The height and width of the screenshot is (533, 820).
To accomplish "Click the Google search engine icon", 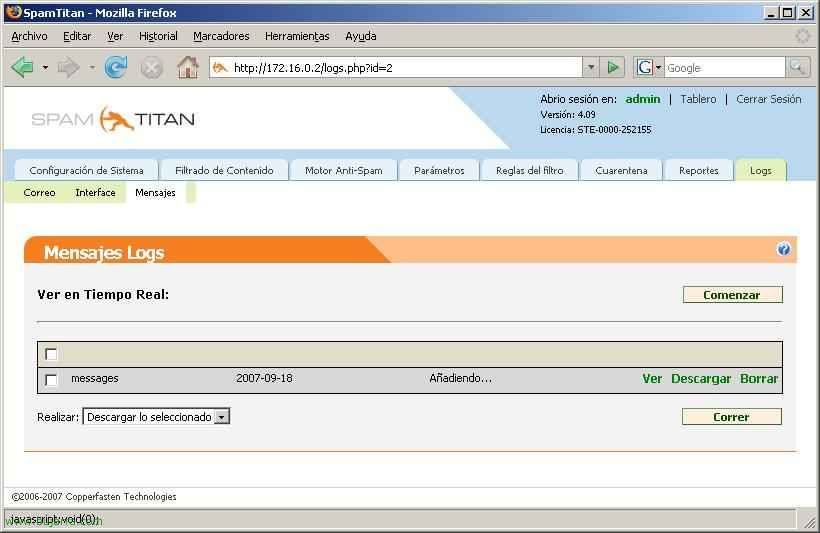I will (644, 67).
